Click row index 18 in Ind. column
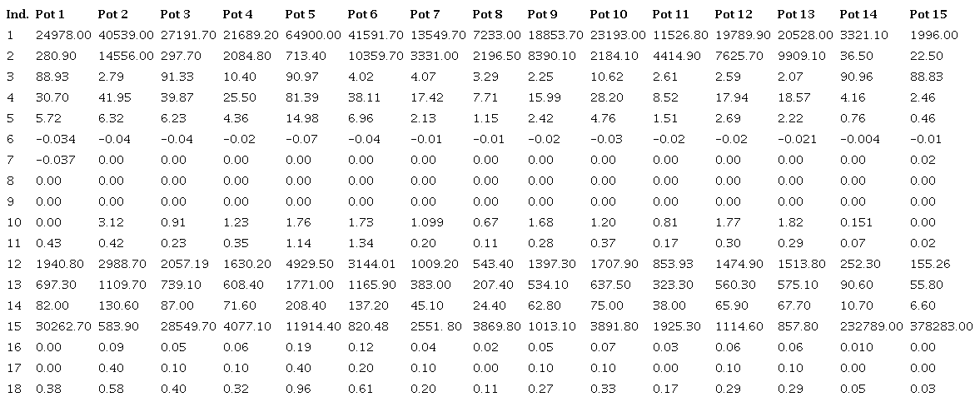The image size is (980, 402). [12, 389]
